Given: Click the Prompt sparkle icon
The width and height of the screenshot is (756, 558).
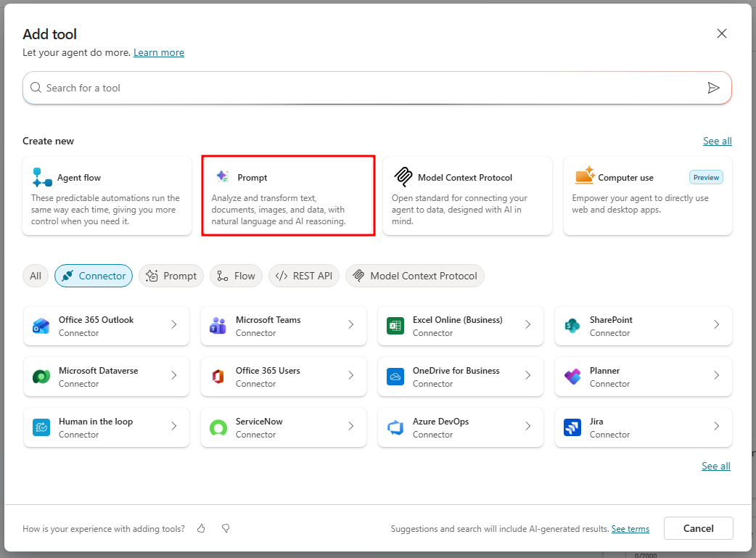Looking at the screenshot, I should point(222,176).
